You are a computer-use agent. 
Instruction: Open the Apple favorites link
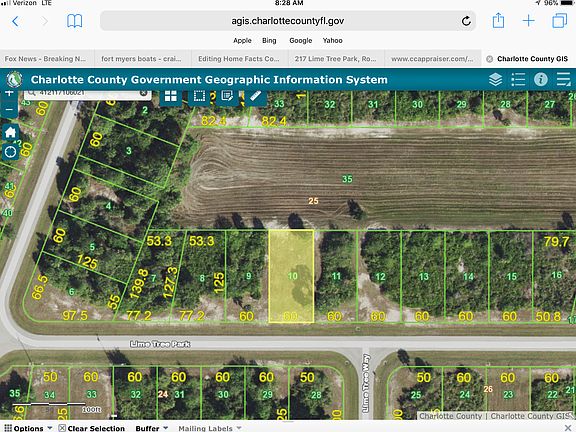click(242, 40)
